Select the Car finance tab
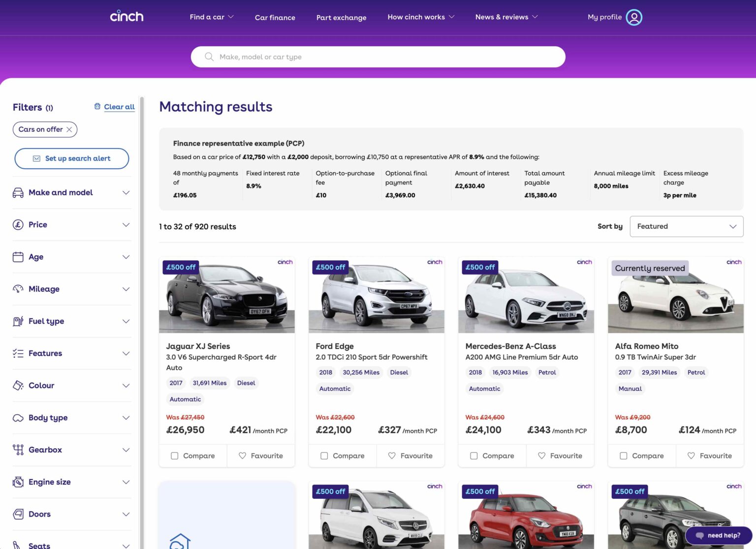Image resolution: width=756 pixels, height=549 pixels. click(x=275, y=18)
